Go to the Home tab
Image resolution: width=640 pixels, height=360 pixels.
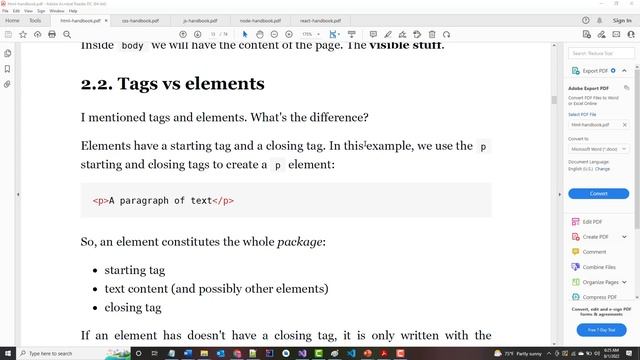point(12,21)
